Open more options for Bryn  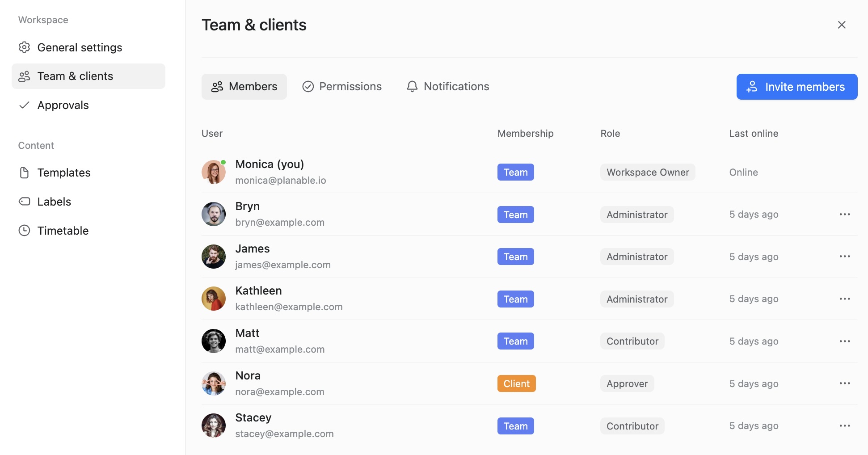[845, 215]
